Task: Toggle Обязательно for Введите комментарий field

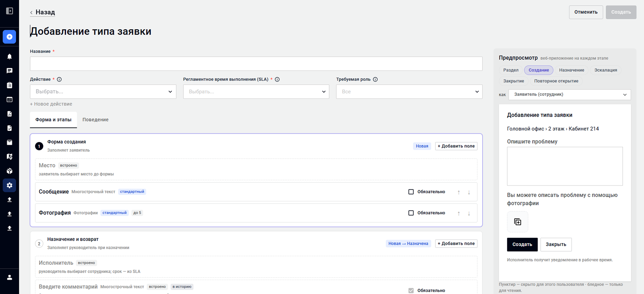Action: point(411,290)
